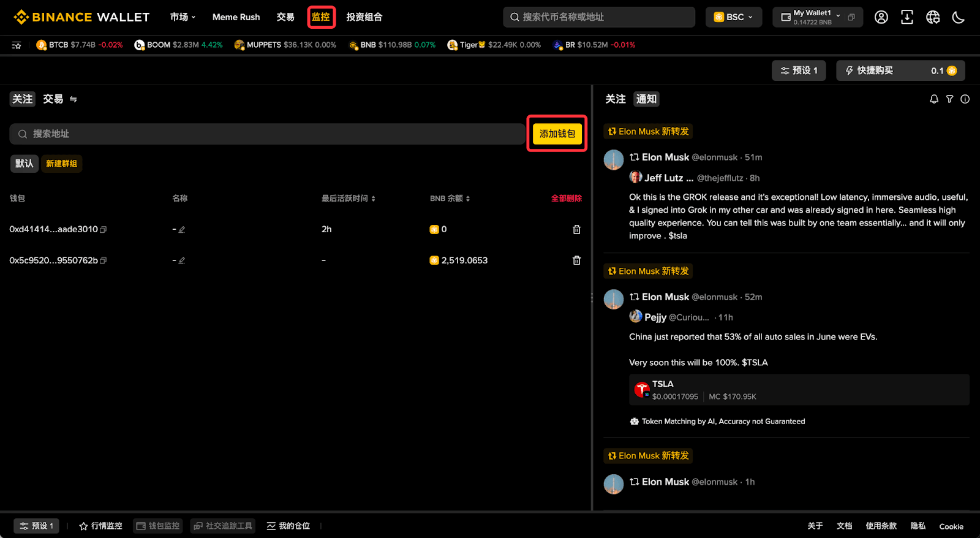Open the user profile icon
Viewport: 980px width, 538px height.
(881, 17)
